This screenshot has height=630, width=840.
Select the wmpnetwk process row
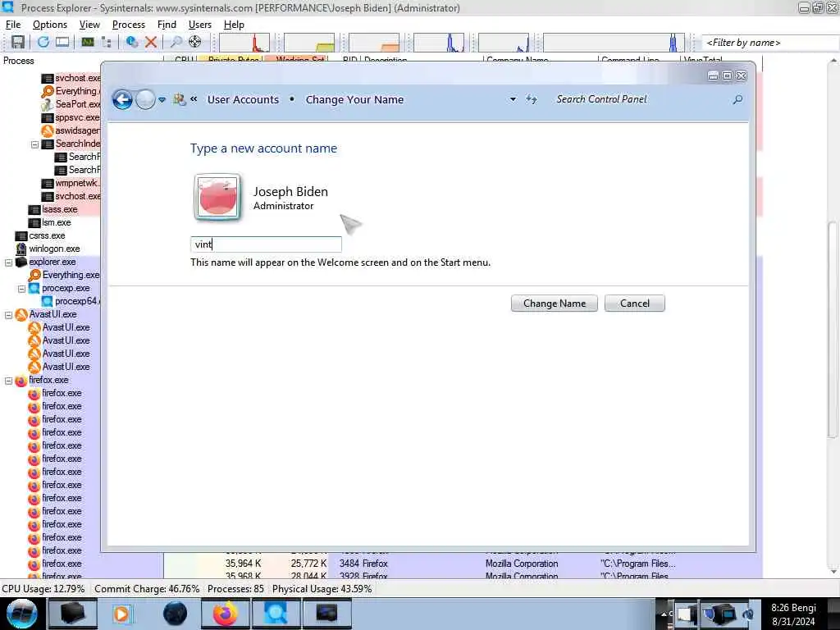(x=78, y=183)
